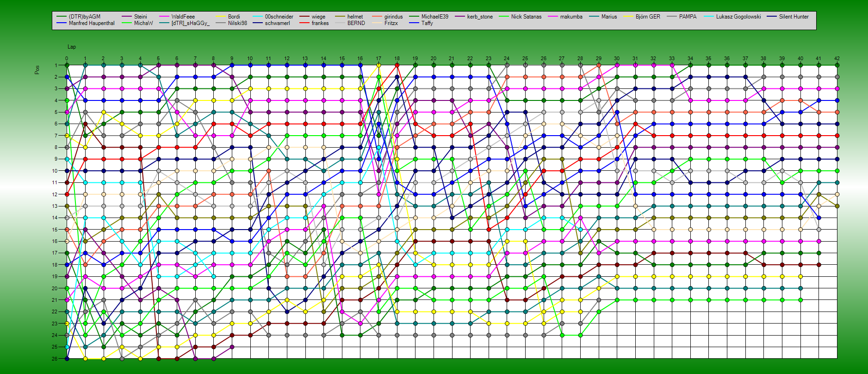The image size is (868, 374).
Task: Click the Fritzx legend label
Action: (x=391, y=23)
